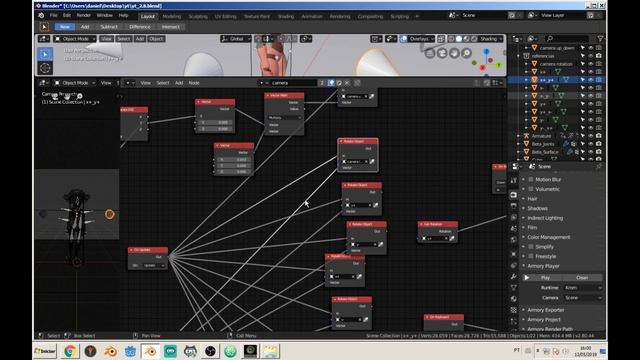The image size is (640, 360).
Task: Enable the Freestyle checkbox
Action: [x=531, y=256]
